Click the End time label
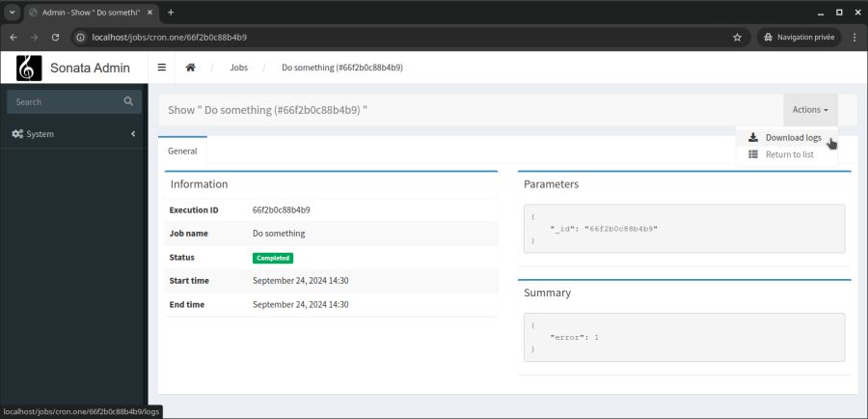This screenshot has width=868, height=419. [186, 304]
